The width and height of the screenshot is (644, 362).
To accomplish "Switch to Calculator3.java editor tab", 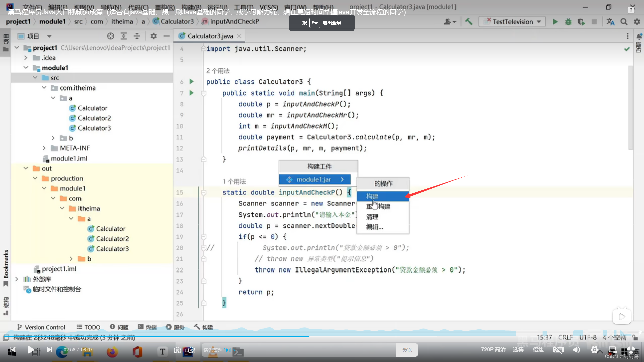I will click(x=210, y=36).
